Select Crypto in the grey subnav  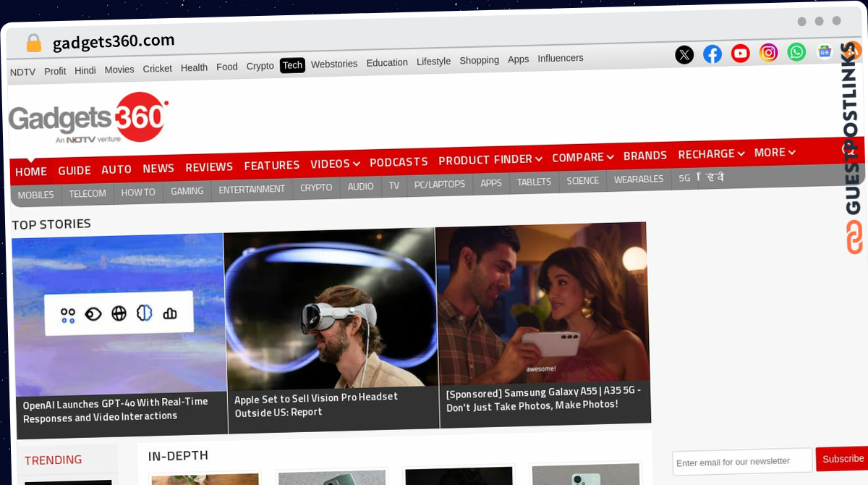click(x=316, y=188)
